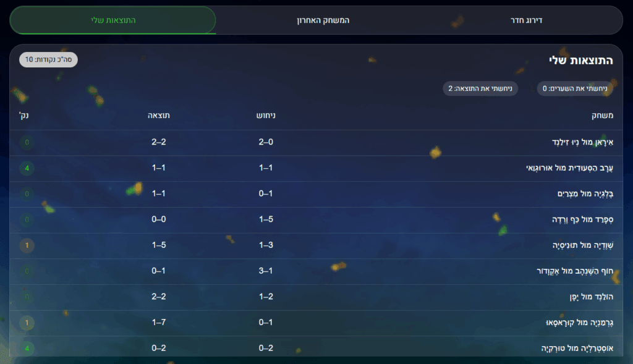Viewport: 633px width, 364px height.
Task: Click the 1 point badge for Germany match
Action: point(27,323)
